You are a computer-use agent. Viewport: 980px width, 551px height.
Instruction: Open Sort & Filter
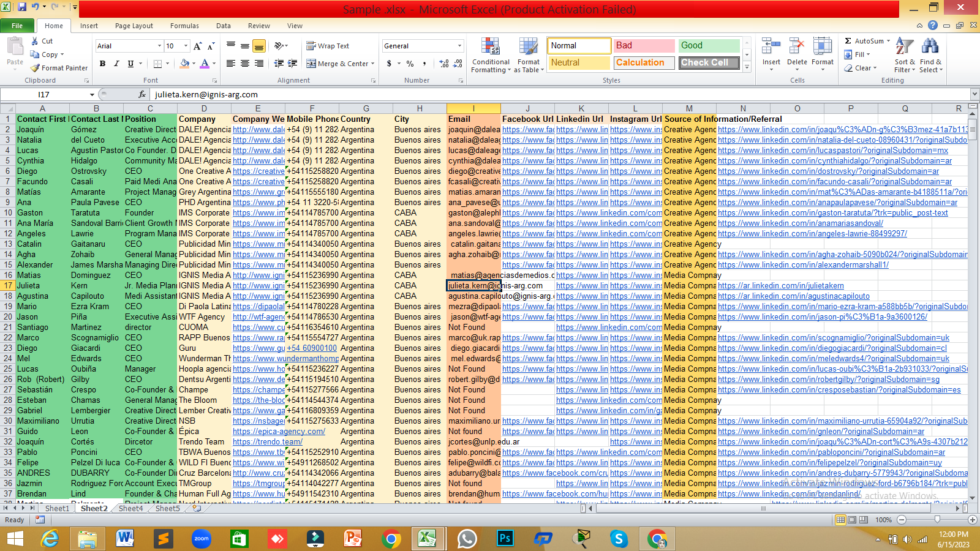[905, 54]
